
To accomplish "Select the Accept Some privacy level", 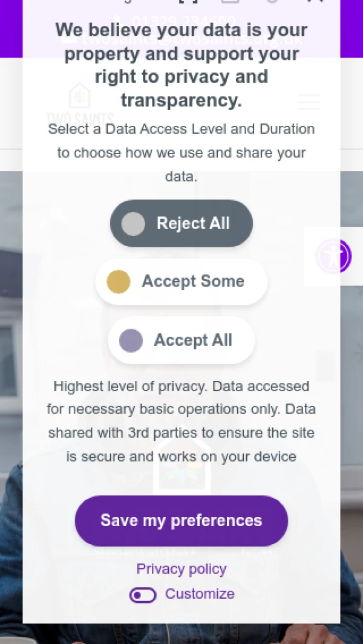I will pos(181,281).
